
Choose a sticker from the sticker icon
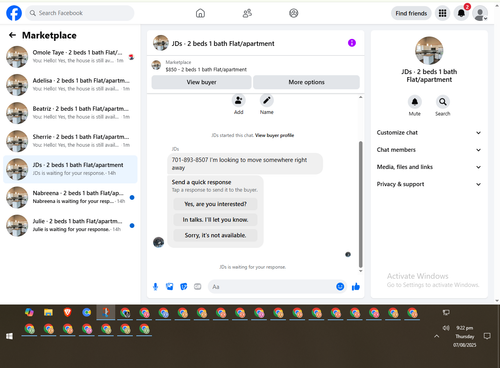184,287
